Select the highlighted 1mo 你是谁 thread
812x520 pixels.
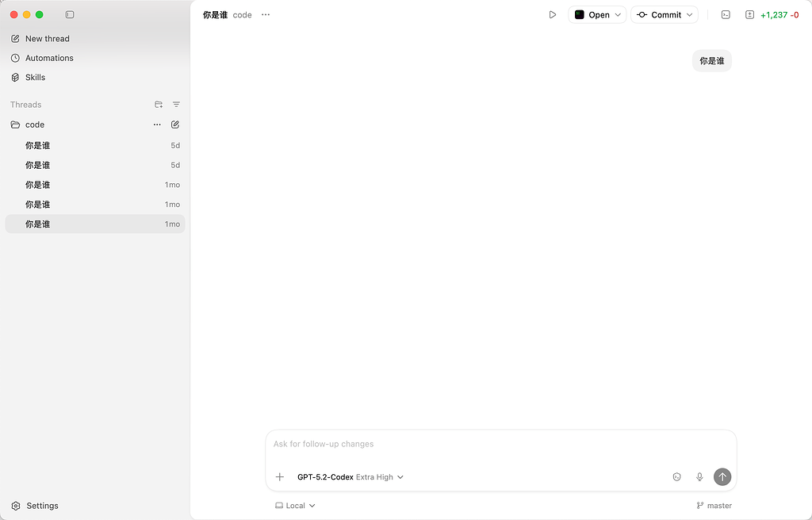coord(95,224)
